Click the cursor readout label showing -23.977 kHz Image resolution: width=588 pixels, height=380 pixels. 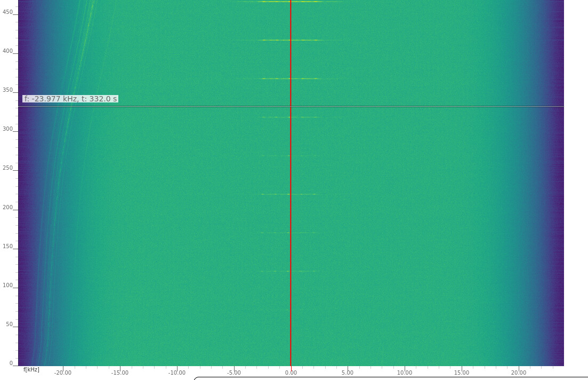(x=70, y=99)
